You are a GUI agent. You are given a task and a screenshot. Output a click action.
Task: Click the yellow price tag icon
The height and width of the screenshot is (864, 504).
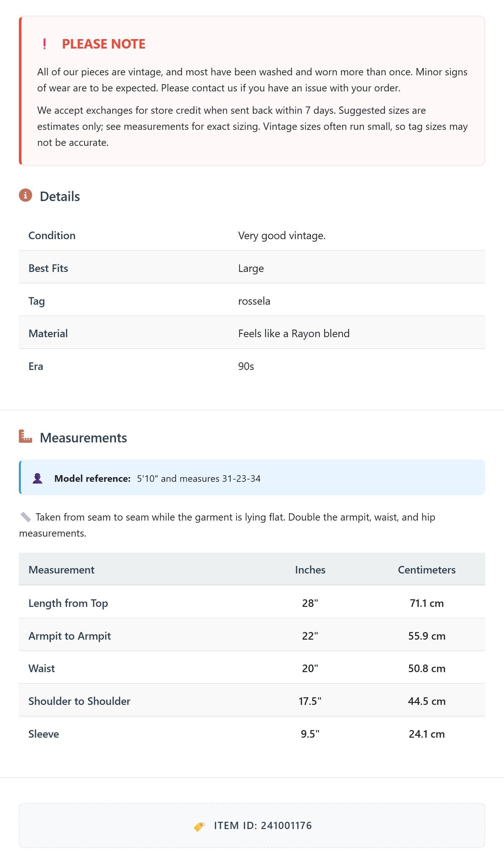[199, 826]
